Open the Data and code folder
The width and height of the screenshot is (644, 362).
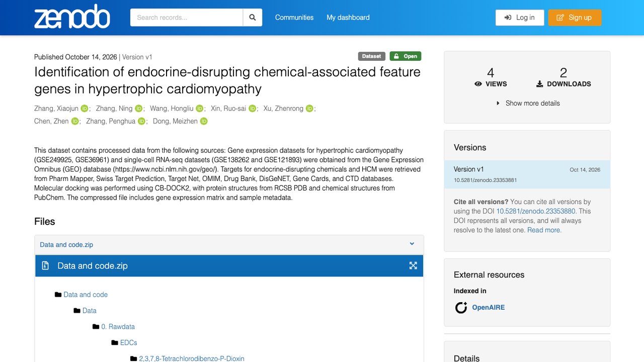point(86,295)
